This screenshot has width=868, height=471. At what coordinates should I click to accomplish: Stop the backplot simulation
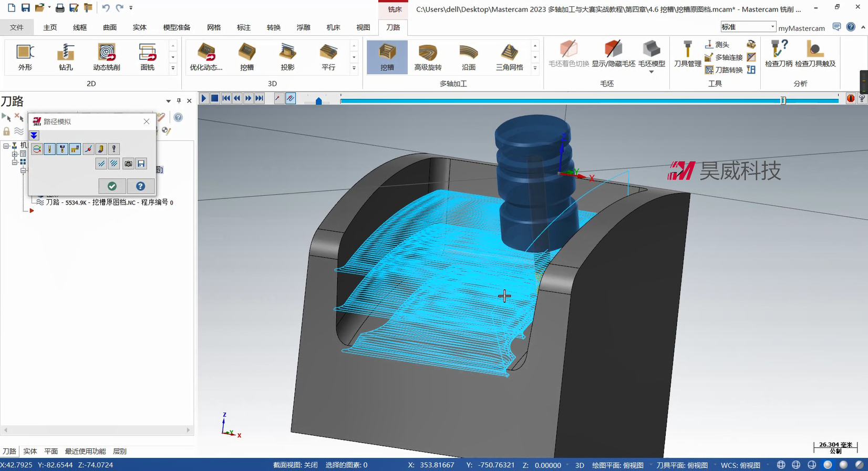pos(215,98)
